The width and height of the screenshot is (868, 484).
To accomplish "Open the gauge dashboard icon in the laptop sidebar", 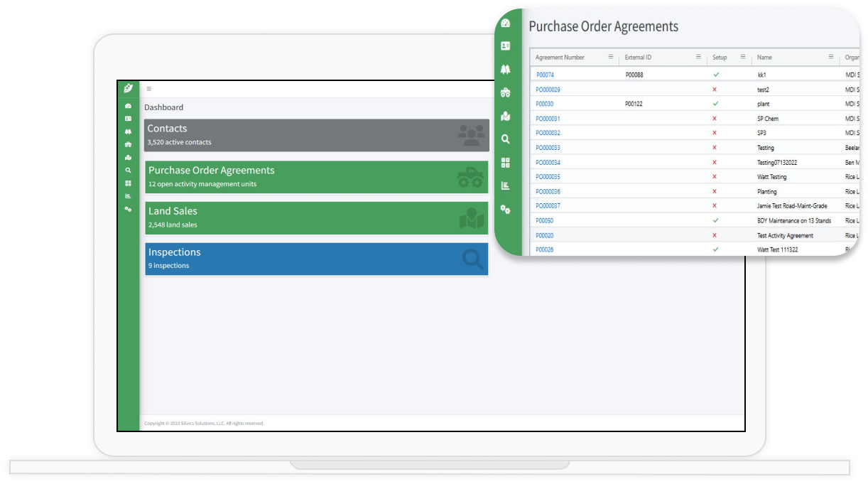I will (128, 106).
